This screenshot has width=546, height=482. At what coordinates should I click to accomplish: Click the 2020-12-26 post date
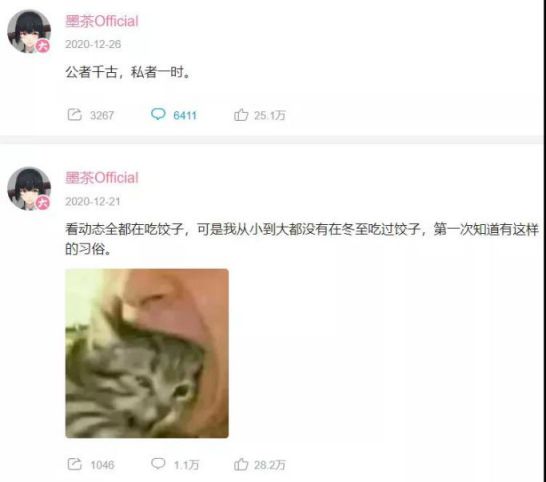pyautogui.click(x=93, y=44)
